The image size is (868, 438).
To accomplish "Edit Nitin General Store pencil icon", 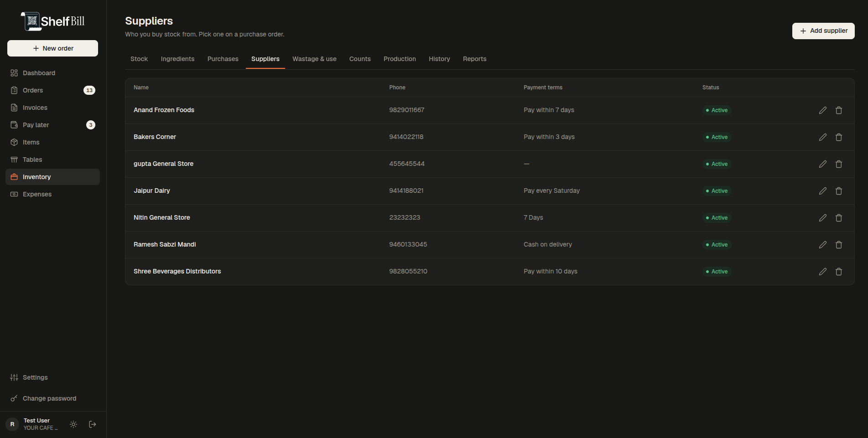I will pyautogui.click(x=822, y=218).
